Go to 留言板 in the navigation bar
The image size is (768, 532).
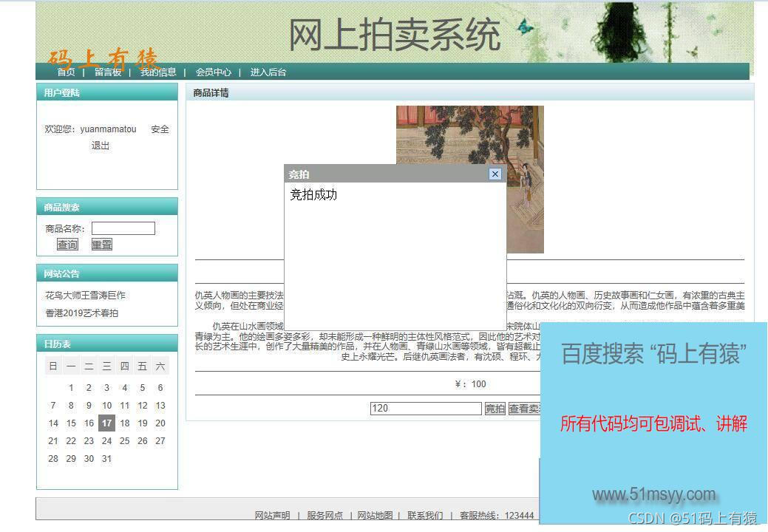[108, 72]
